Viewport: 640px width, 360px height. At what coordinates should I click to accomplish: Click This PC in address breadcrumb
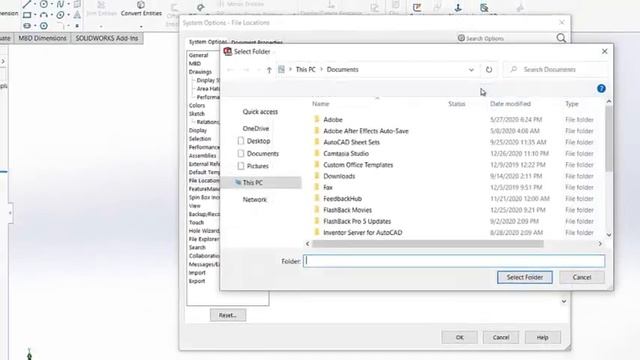[x=305, y=69]
